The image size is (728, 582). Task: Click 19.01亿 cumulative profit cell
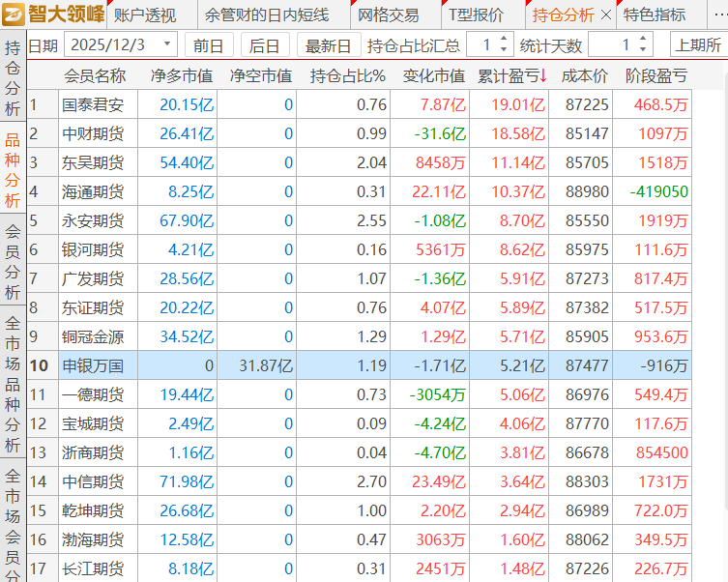[510, 104]
